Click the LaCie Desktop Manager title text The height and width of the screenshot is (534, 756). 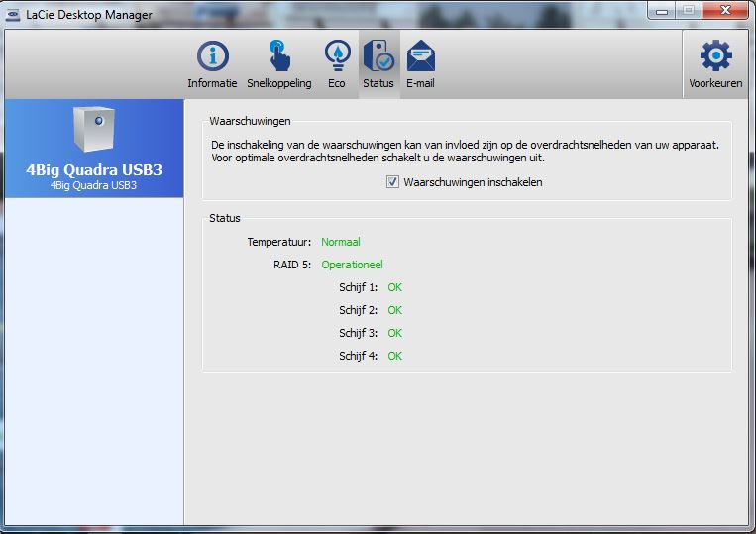(87, 15)
